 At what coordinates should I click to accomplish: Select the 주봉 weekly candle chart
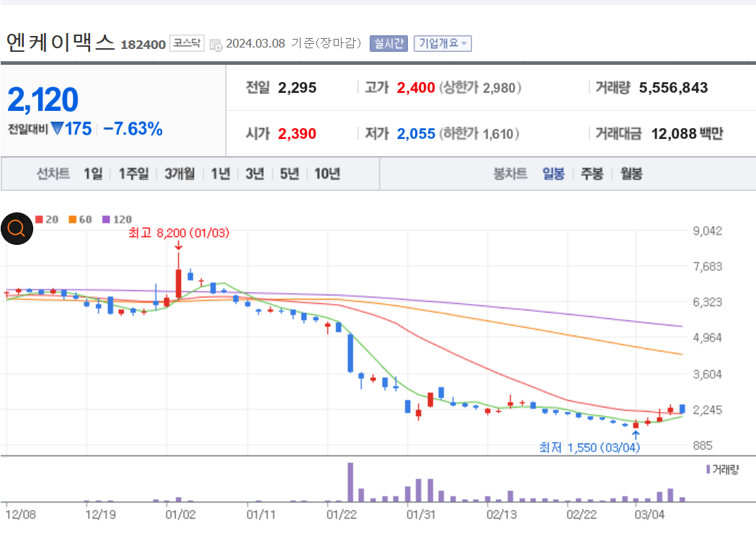click(x=592, y=174)
